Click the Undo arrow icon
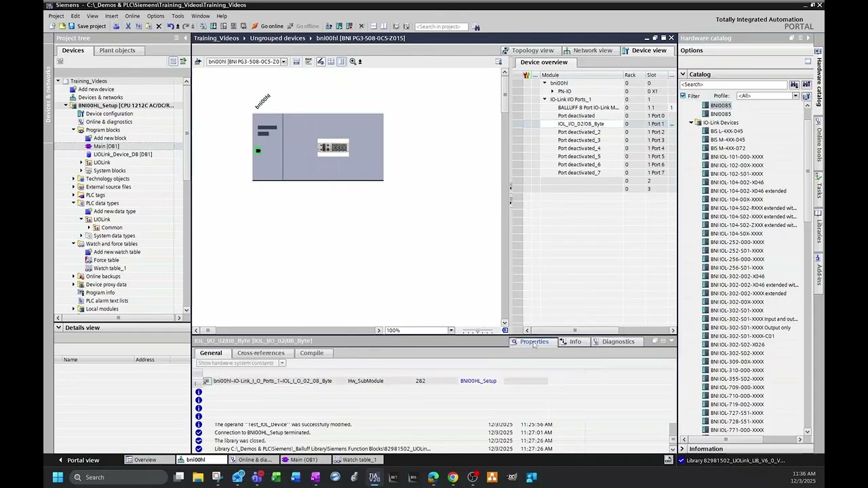Screen dimensions: 868x488 (x=170, y=26)
